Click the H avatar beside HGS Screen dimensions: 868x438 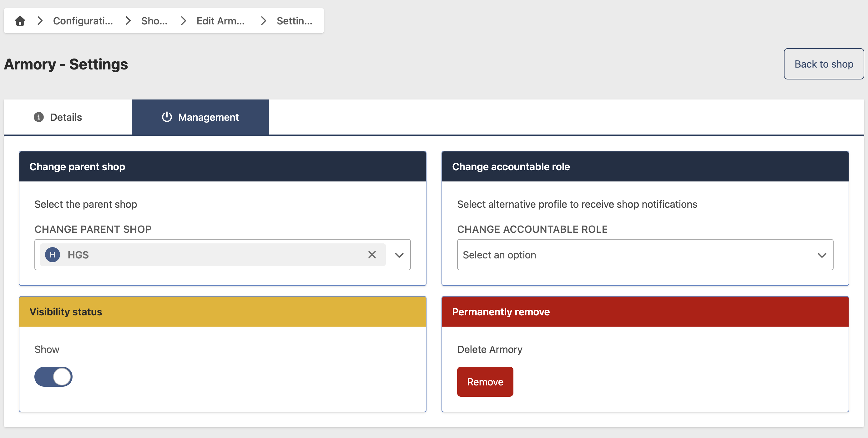pyautogui.click(x=52, y=255)
